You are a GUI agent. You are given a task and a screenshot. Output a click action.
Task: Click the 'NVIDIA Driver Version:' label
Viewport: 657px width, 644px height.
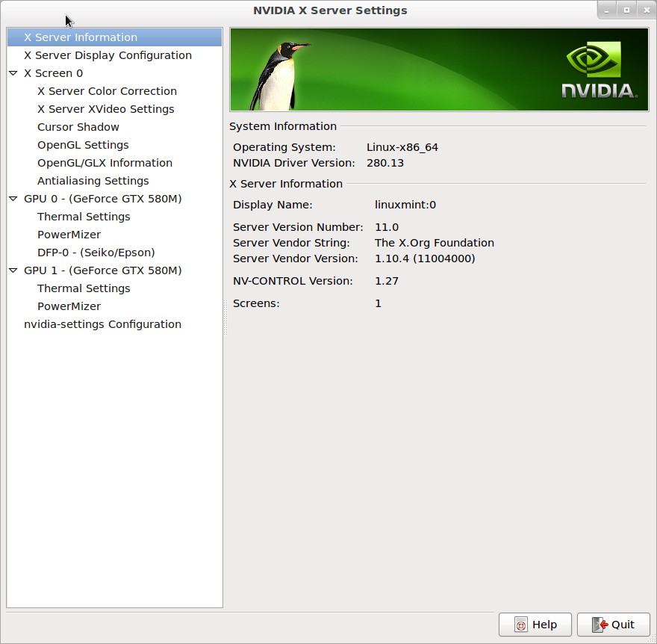[293, 163]
